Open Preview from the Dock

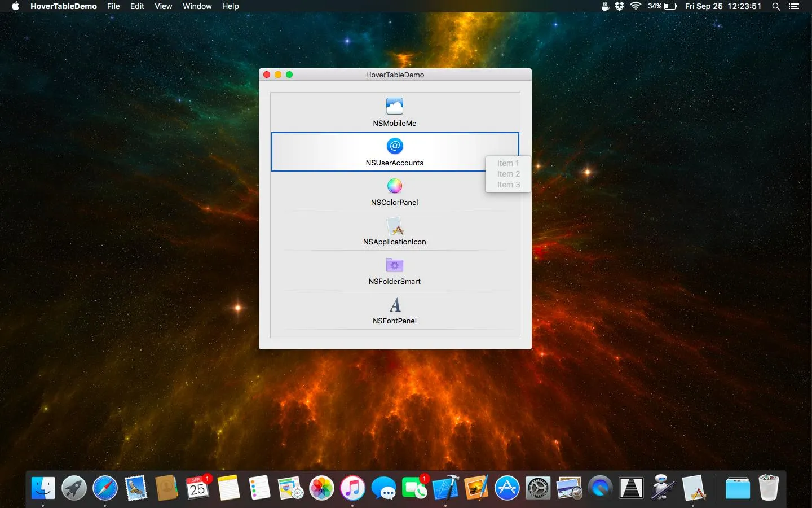pos(569,488)
